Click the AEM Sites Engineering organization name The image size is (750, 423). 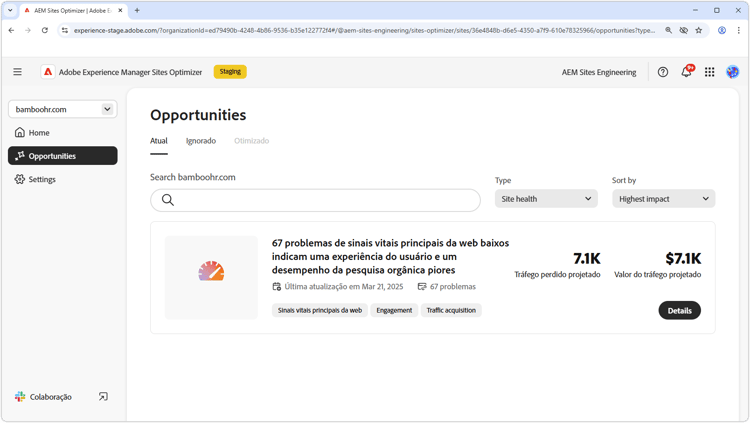(599, 72)
